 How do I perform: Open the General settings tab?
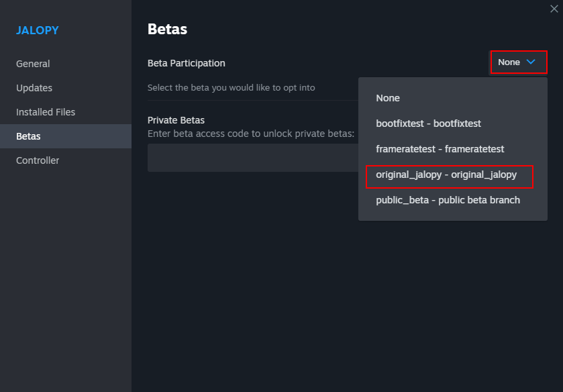(33, 64)
